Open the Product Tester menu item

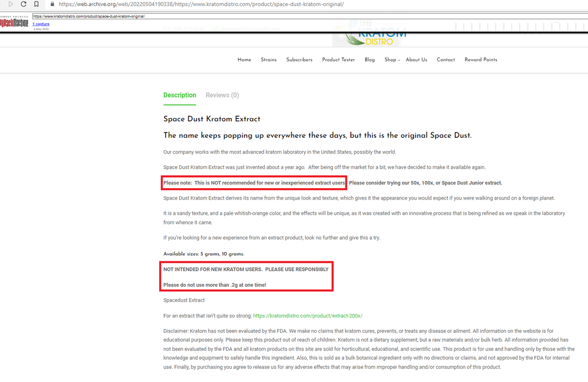pos(338,60)
